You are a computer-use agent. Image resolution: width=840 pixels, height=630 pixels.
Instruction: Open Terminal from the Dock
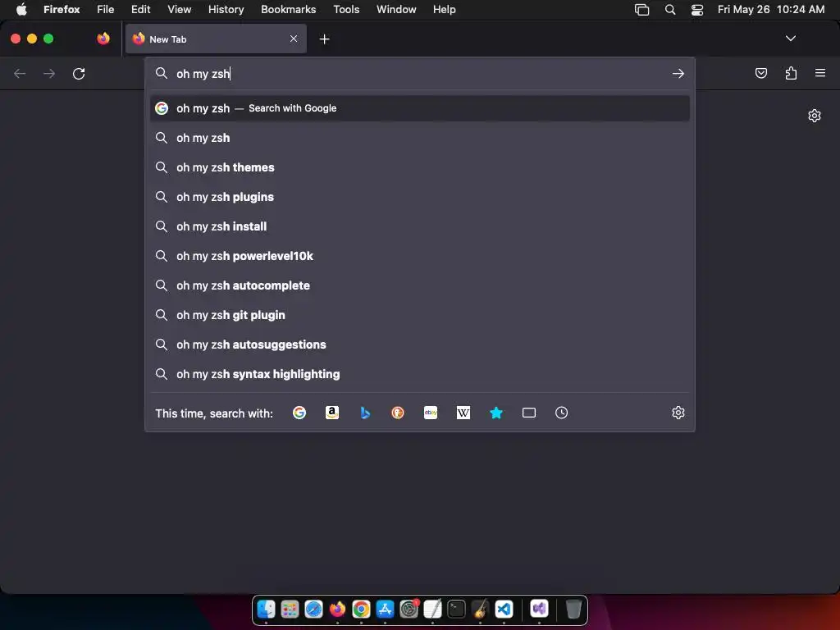456,609
